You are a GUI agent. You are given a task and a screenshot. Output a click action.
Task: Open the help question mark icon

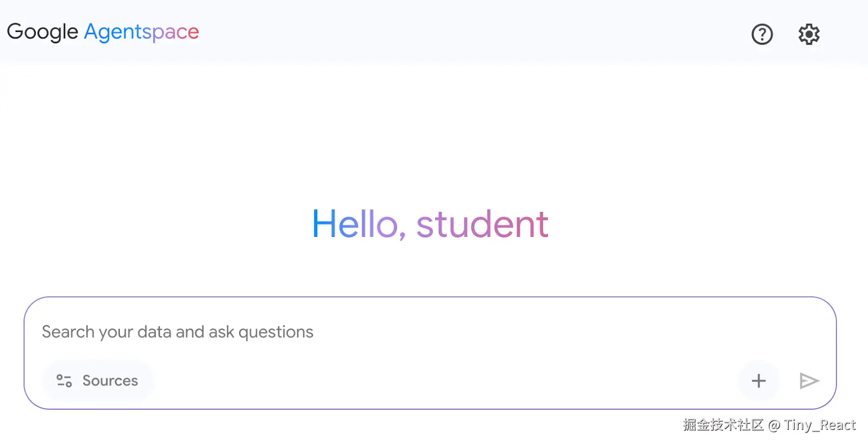point(762,34)
